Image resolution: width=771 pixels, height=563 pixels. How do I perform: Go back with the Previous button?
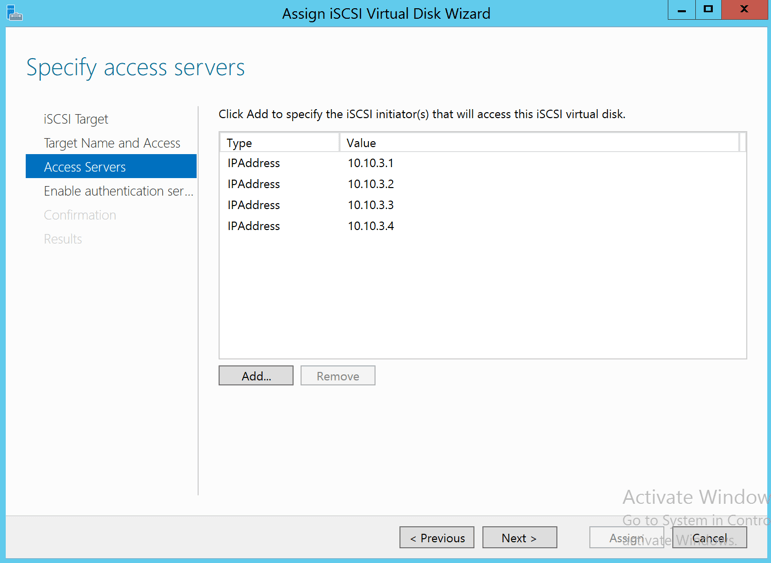(x=437, y=538)
